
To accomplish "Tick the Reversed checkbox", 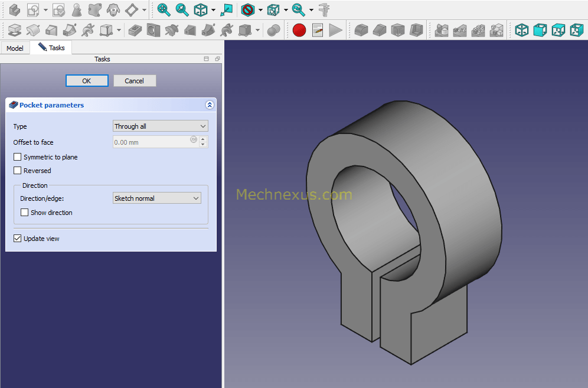I will 18,171.
